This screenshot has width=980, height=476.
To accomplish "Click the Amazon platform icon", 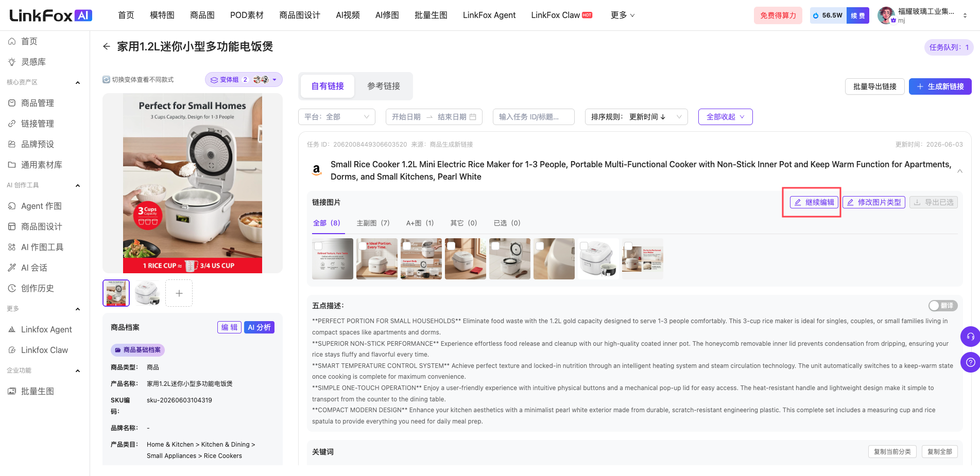I will point(317,170).
